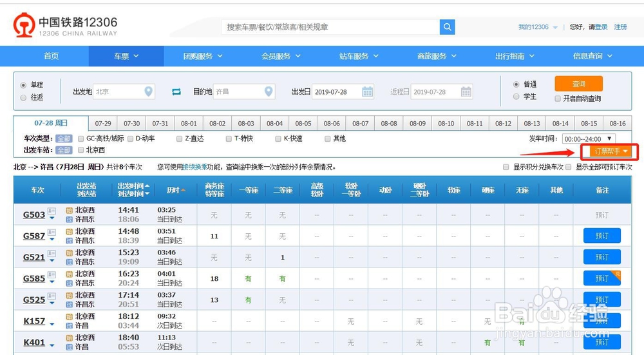Select the 普通 passenger type radio

pos(516,84)
